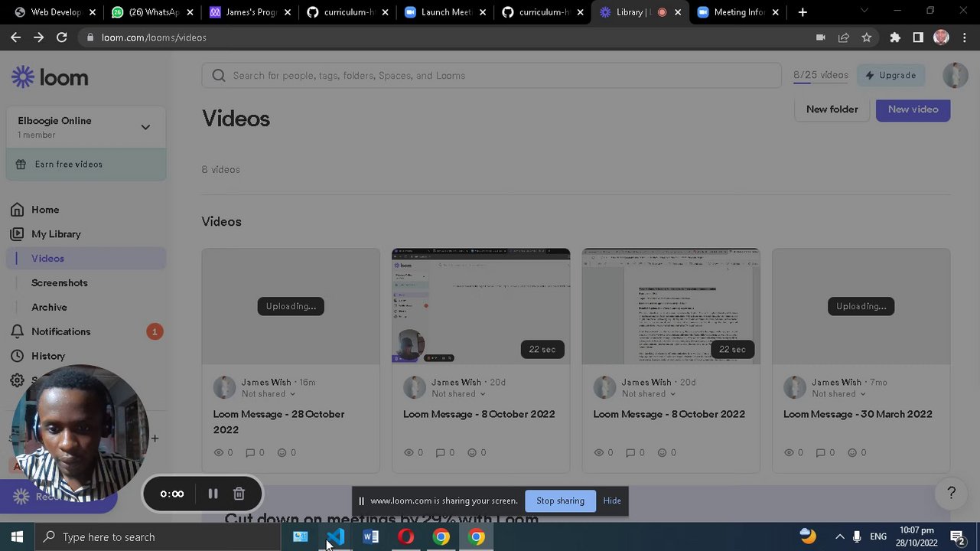The width and height of the screenshot is (980, 551).
Task: Go to Screenshots in the sidebar
Action: [x=60, y=283]
